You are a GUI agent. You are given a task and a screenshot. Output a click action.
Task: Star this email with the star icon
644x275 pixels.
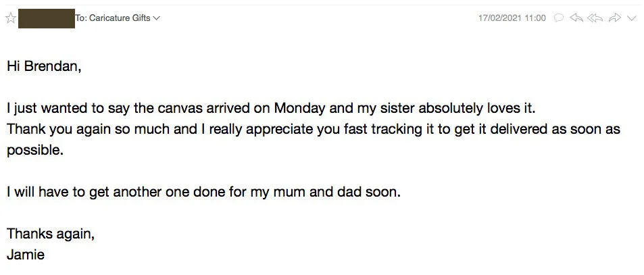click(10, 18)
